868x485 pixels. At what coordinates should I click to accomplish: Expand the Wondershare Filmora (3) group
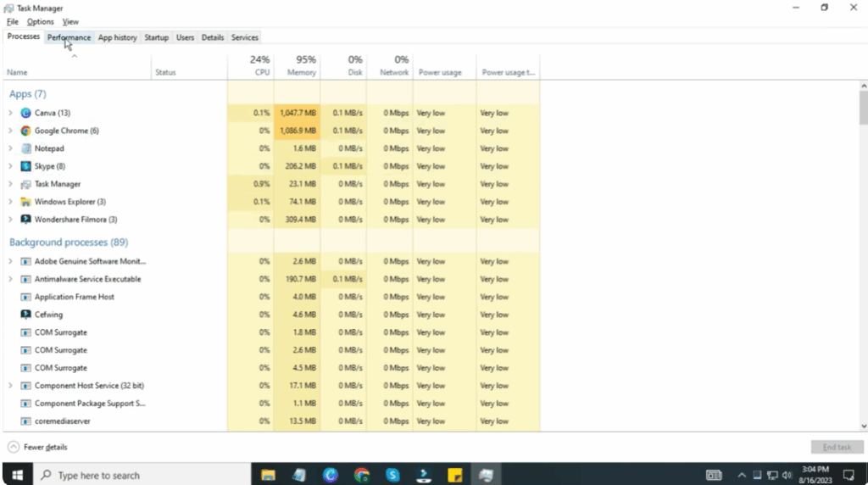pyautogui.click(x=10, y=220)
